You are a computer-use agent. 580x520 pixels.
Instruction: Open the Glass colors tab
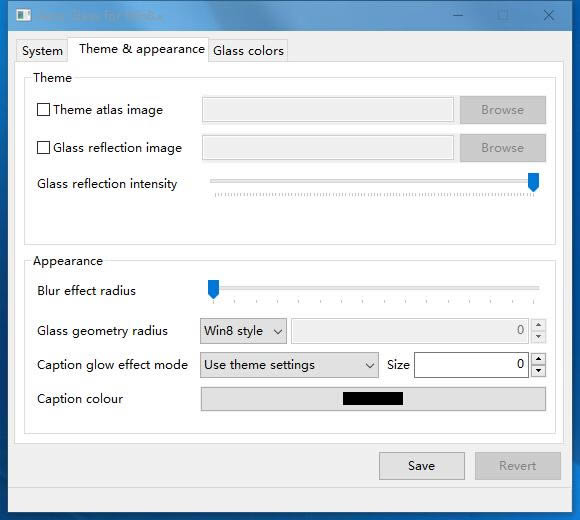(248, 50)
